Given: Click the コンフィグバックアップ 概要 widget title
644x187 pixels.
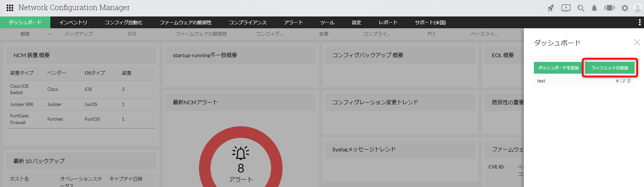Looking at the screenshot, I should [x=368, y=55].
